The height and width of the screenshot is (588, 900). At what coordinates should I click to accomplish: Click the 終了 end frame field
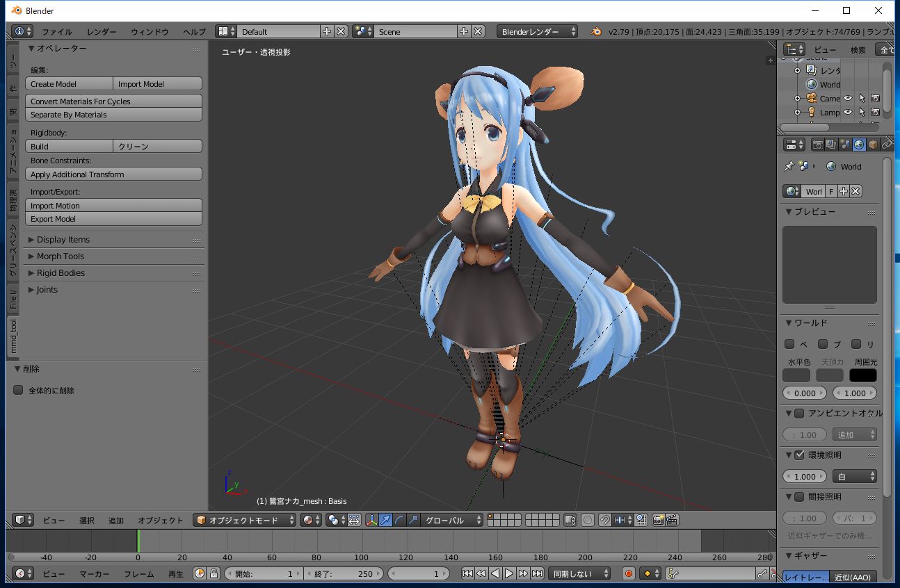point(345,573)
